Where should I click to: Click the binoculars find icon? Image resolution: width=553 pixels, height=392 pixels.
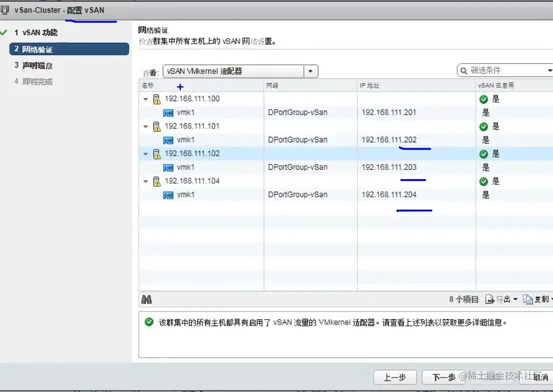(x=146, y=300)
